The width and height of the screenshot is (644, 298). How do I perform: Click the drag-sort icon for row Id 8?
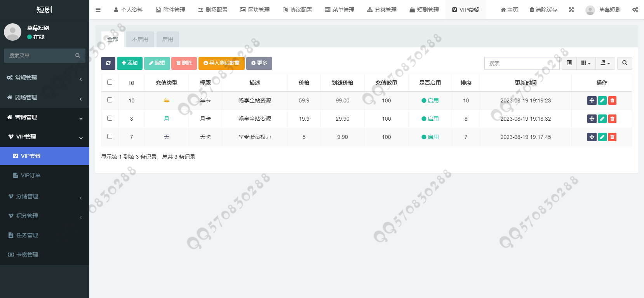pos(592,119)
